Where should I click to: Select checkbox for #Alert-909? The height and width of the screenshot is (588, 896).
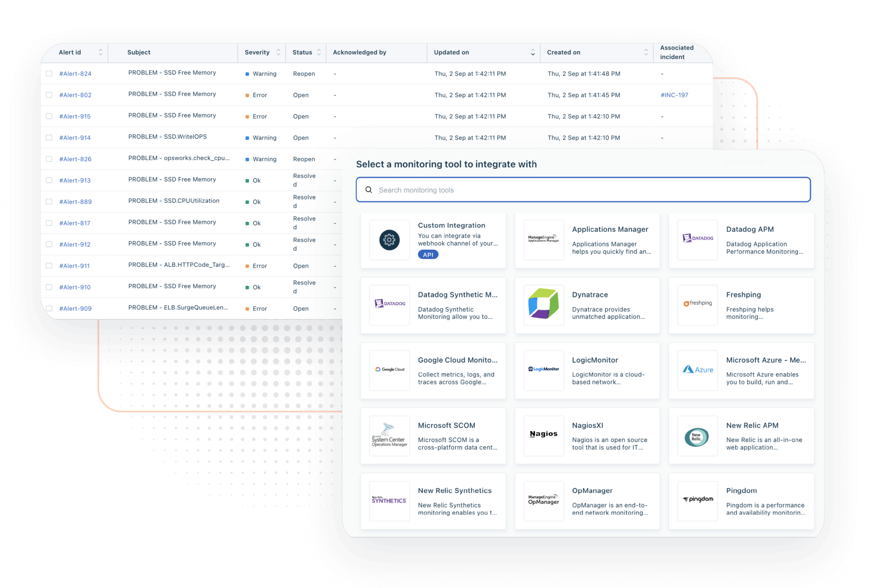[x=49, y=309]
